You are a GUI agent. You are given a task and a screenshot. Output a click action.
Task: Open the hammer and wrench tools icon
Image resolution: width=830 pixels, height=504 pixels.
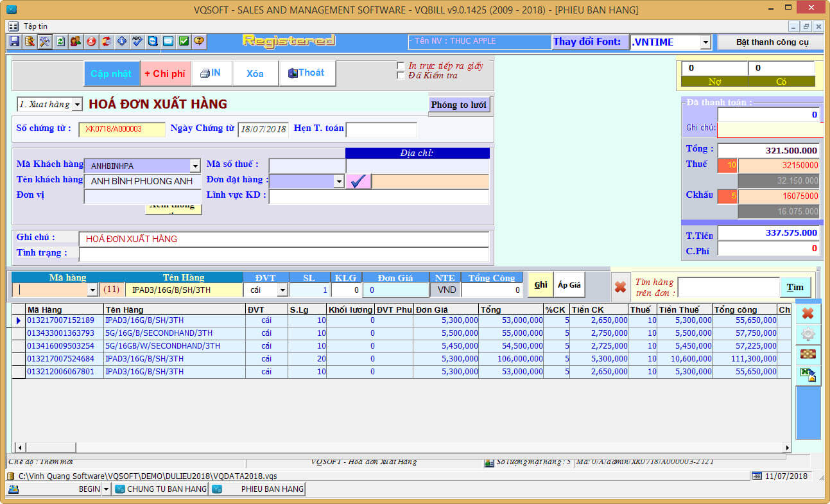[x=44, y=41]
